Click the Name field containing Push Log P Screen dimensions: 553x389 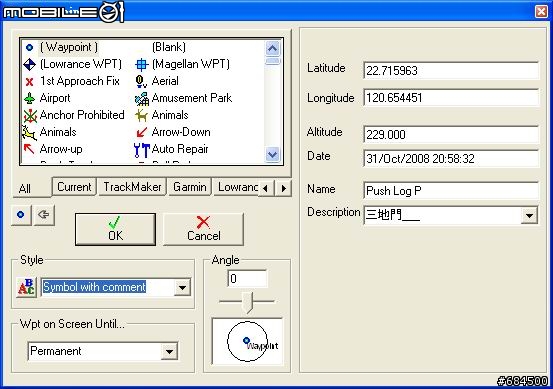(451, 190)
